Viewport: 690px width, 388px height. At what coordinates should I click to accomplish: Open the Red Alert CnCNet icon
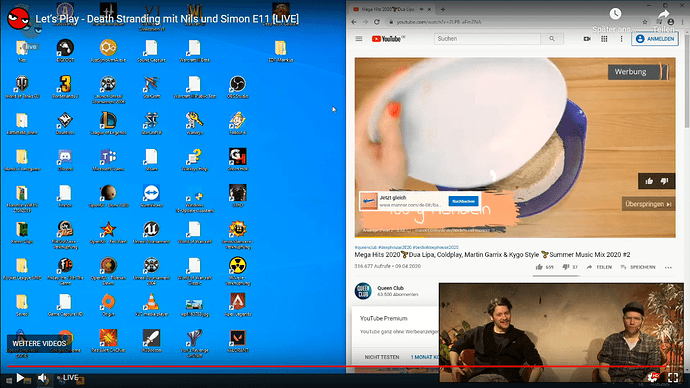108,338
